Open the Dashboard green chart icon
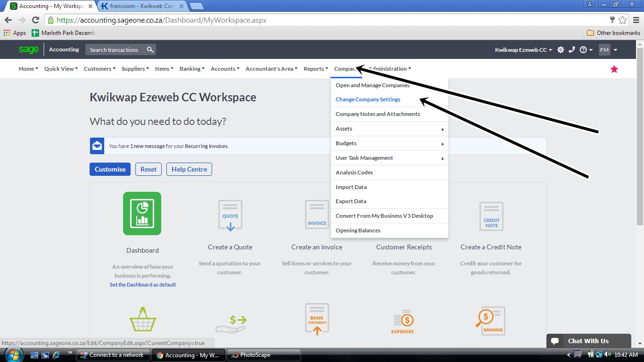The height and width of the screenshot is (362, 644). [x=142, y=214]
